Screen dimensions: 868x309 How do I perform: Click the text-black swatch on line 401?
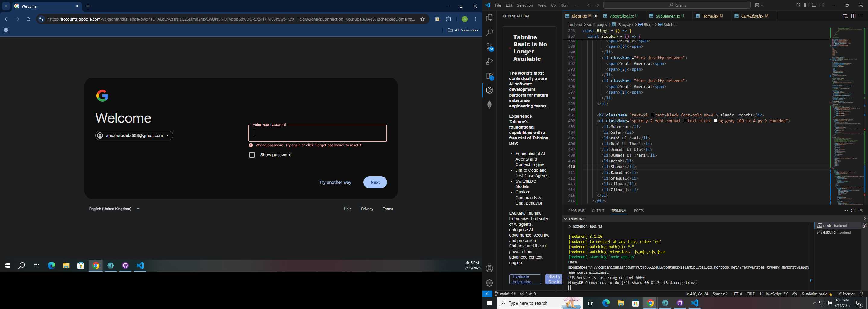tap(653, 115)
